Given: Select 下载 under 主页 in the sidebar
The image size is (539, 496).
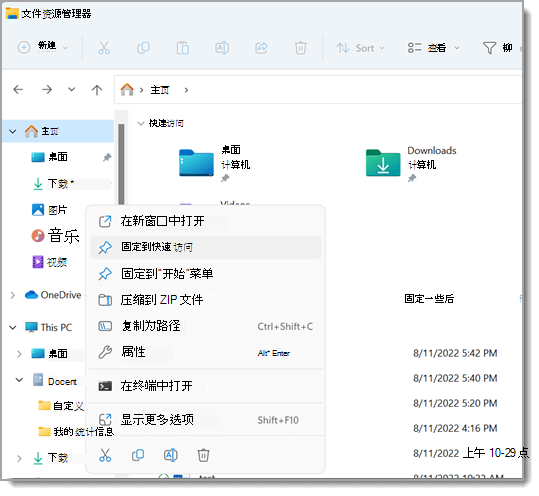Looking at the screenshot, I should coord(58,184).
